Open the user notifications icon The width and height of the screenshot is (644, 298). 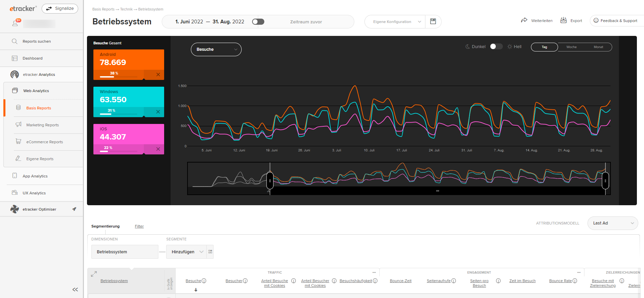click(x=16, y=23)
